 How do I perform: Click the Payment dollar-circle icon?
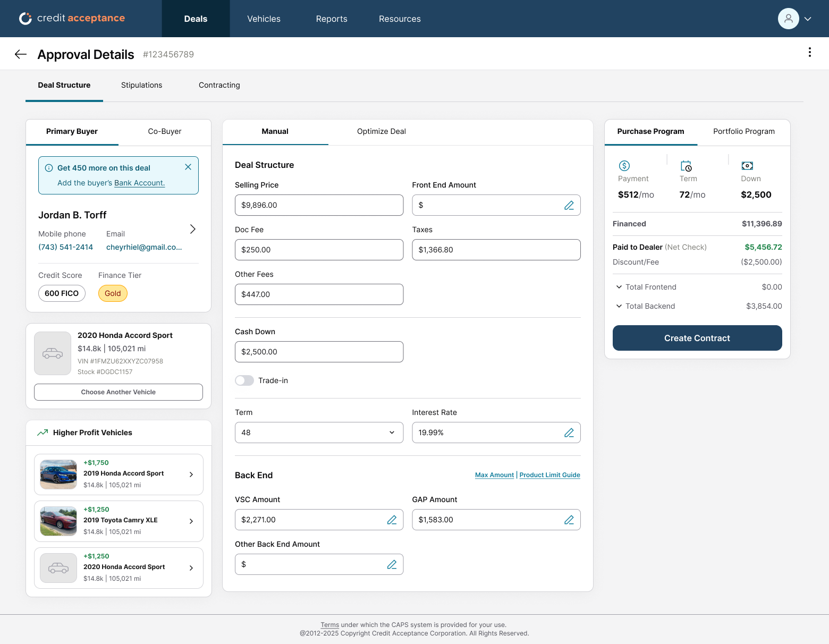point(624,166)
